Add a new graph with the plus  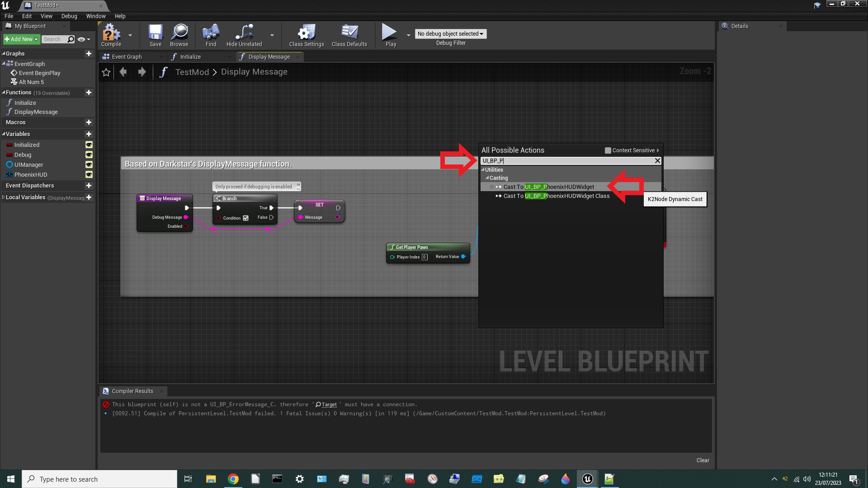[x=89, y=53]
